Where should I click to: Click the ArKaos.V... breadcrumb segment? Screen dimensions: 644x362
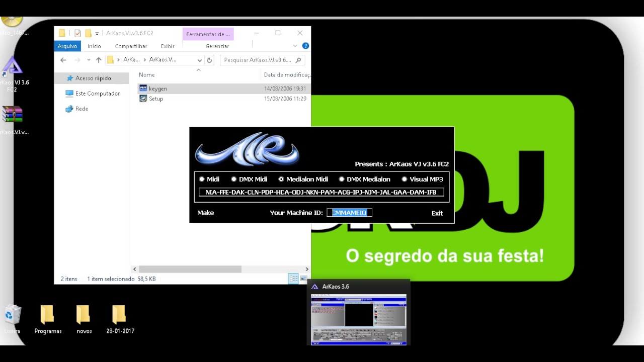(163, 59)
